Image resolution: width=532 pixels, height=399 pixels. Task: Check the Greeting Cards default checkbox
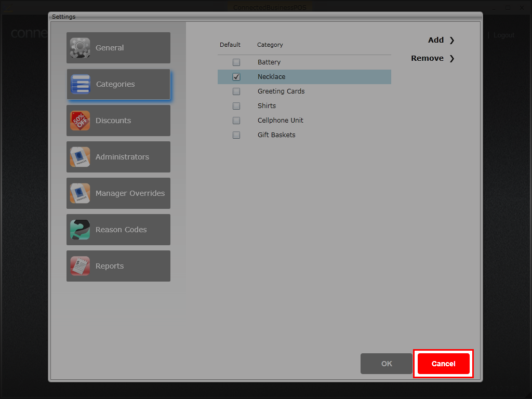tap(236, 91)
